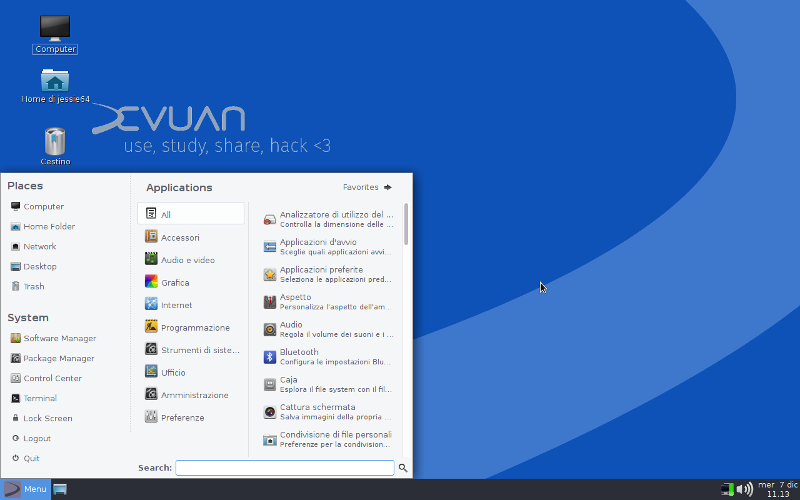The width and height of the screenshot is (800, 500).
Task: Launch Audio volume settings
Action: pos(328,329)
